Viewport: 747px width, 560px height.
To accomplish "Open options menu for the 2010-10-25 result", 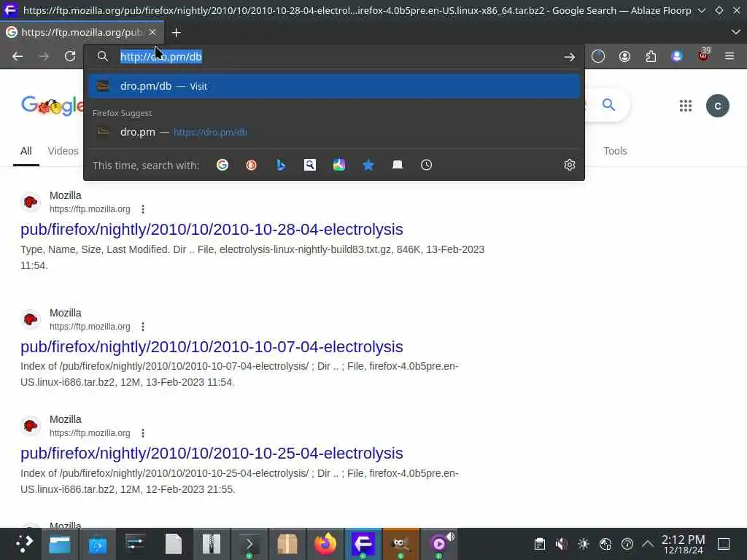I will tap(143, 433).
